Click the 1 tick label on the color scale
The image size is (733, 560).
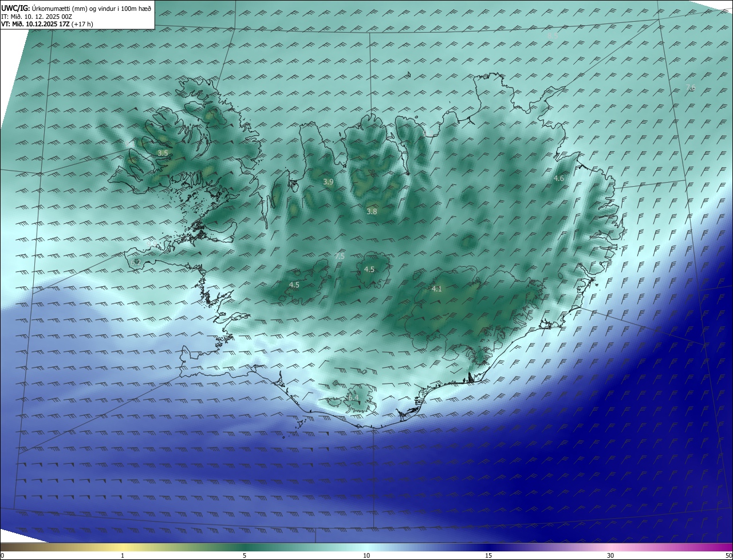click(x=123, y=555)
